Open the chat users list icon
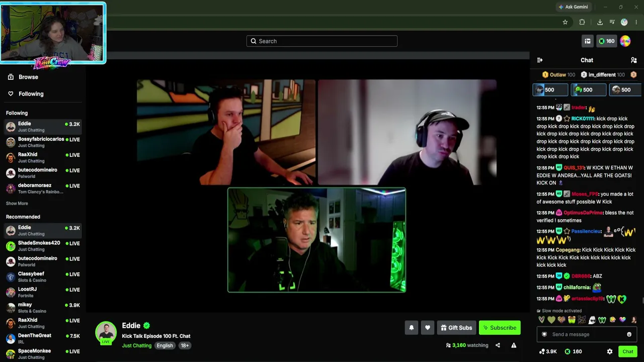 (634, 60)
